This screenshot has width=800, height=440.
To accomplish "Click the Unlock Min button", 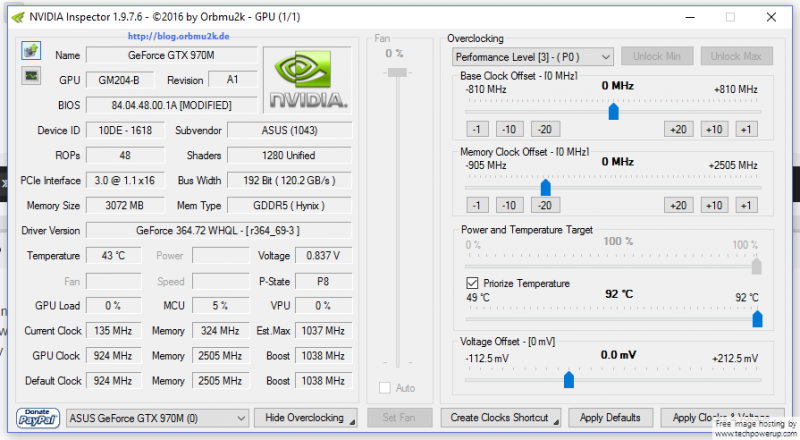I will coord(657,56).
